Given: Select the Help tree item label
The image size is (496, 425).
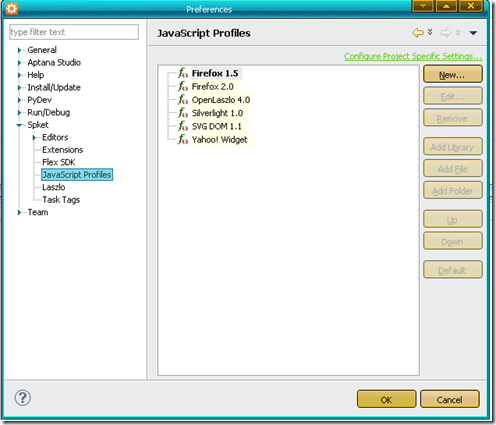Looking at the screenshot, I should point(36,75).
